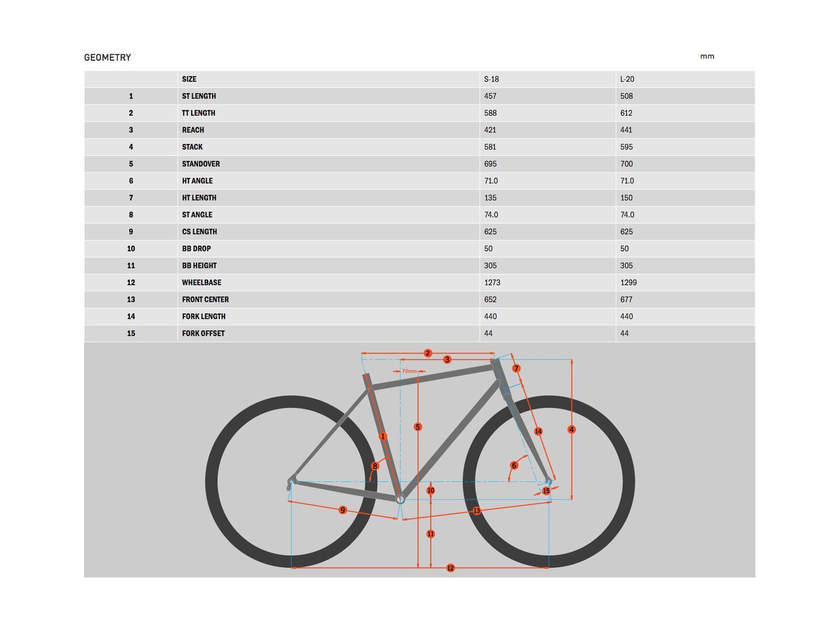Select the L-20 size column header

tap(627, 79)
